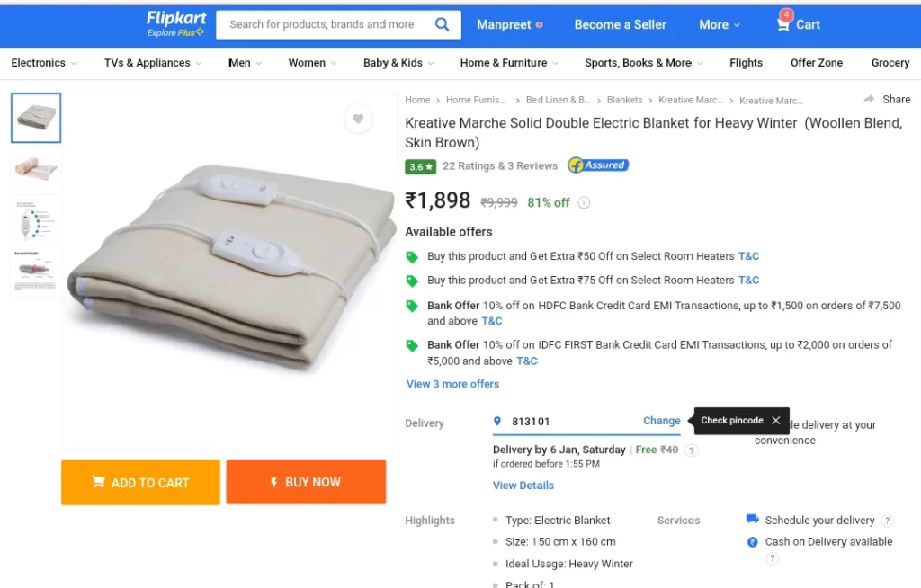The image size is (921, 588).
Task: Close the Check pincode tooltip
Action: click(776, 421)
